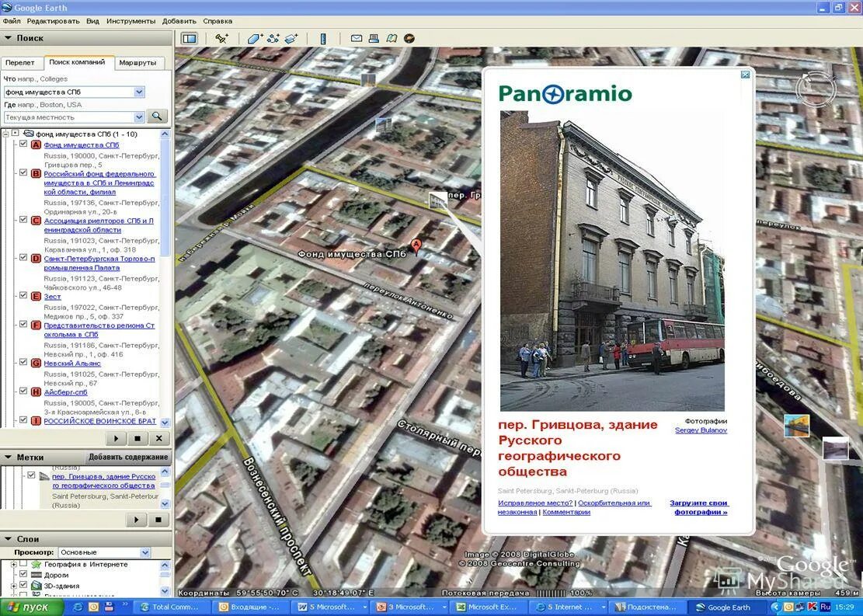Open the Инструменты menu
Screen dimensions: 863x616
tap(131, 21)
